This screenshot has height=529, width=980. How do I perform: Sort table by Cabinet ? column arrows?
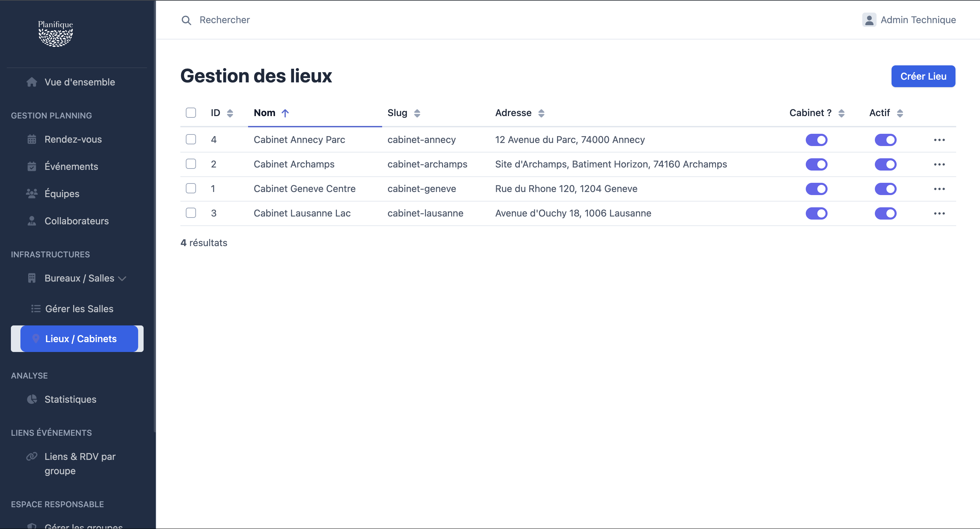pyautogui.click(x=841, y=113)
